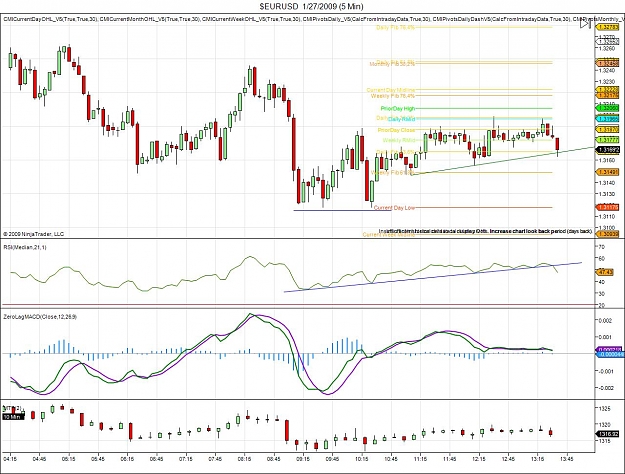Click the Current Day Midline label
625x474 pixels.
pyautogui.click(x=391, y=90)
